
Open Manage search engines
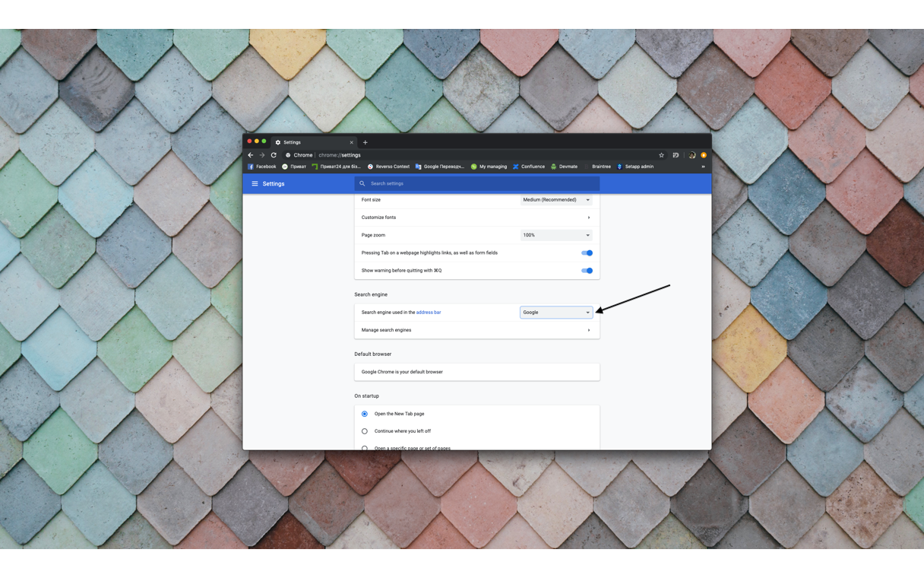pos(476,330)
